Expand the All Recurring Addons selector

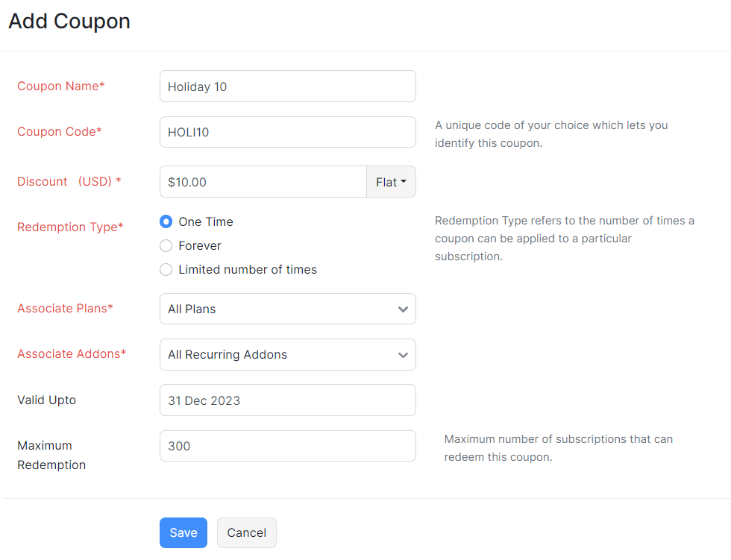(403, 354)
